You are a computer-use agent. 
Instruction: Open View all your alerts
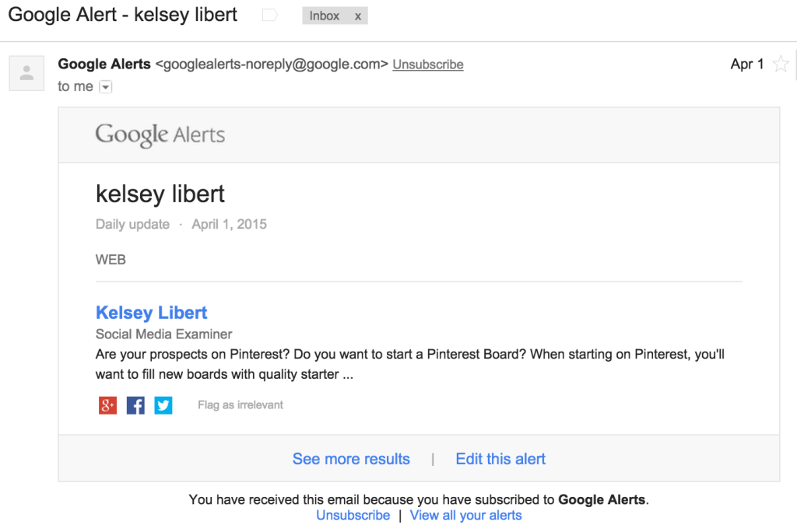click(466, 515)
